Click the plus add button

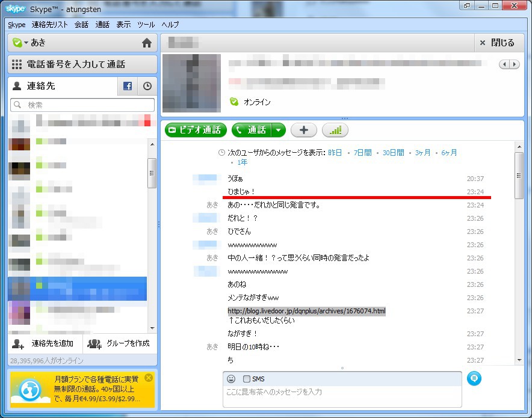click(304, 130)
